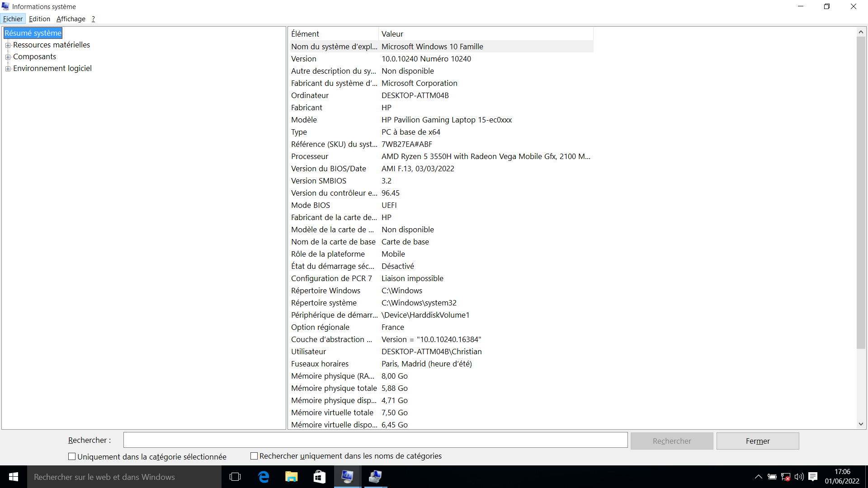Select Référence (SKU) 7WB27EA#ABF value

(407, 144)
